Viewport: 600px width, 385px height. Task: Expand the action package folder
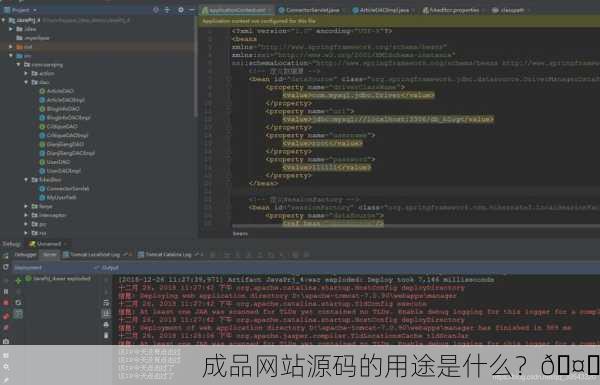pyautogui.click(x=26, y=73)
